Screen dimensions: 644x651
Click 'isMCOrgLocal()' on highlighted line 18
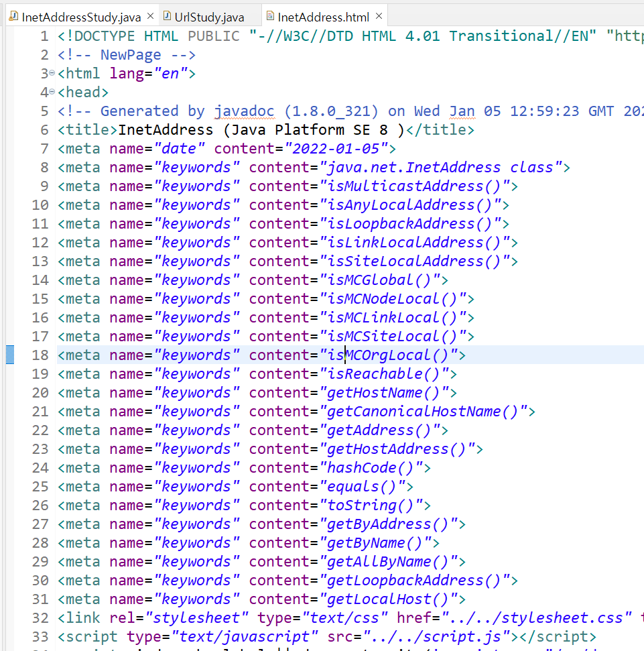click(389, 355)
